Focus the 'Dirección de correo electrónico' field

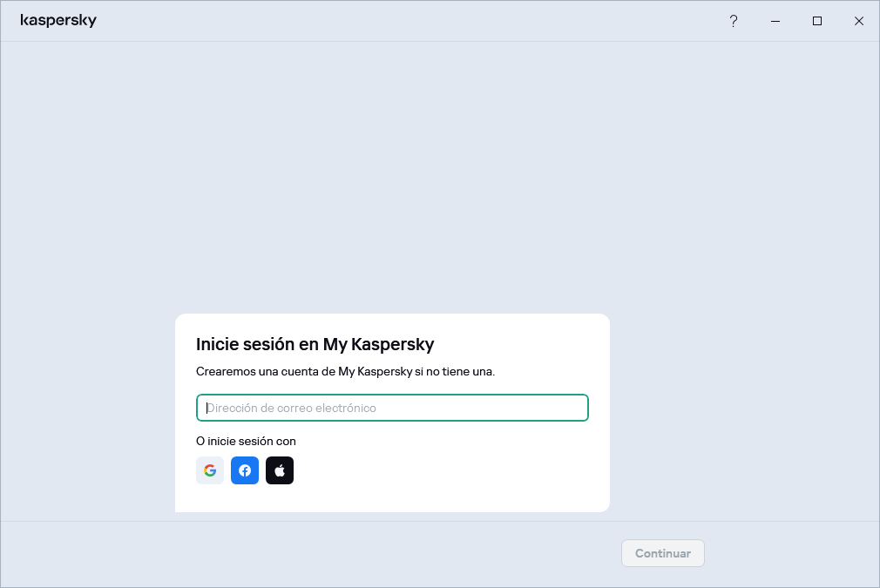(392, 408)
